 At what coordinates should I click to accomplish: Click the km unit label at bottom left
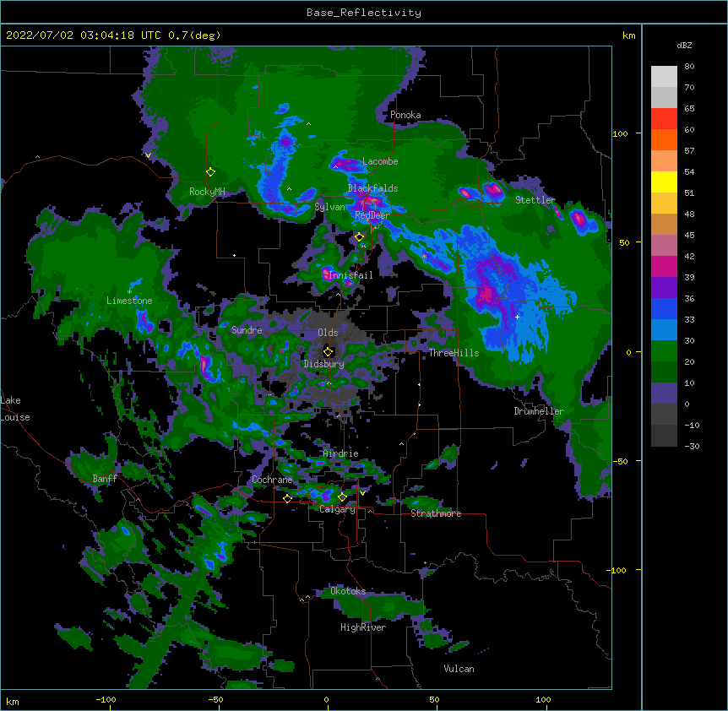coord(13,702)
